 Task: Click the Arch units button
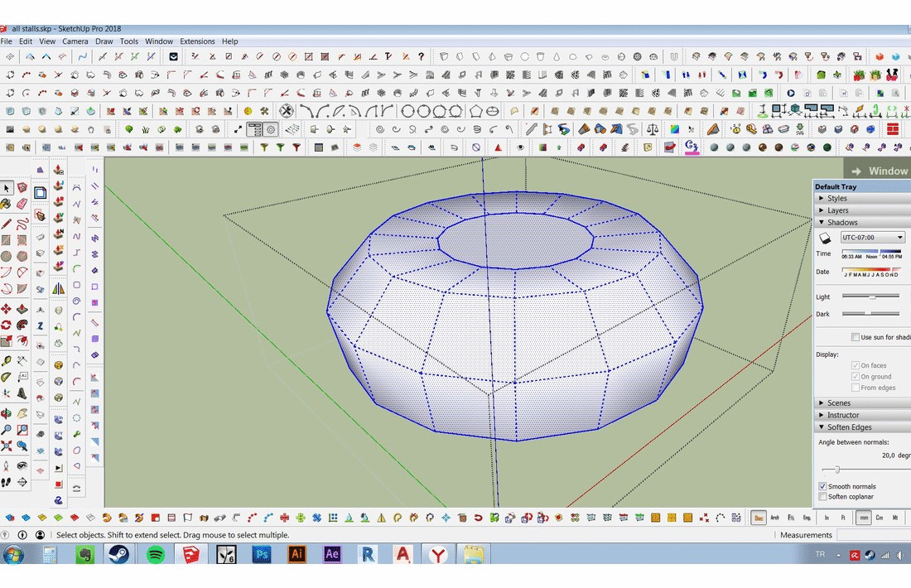coord(775,517)
